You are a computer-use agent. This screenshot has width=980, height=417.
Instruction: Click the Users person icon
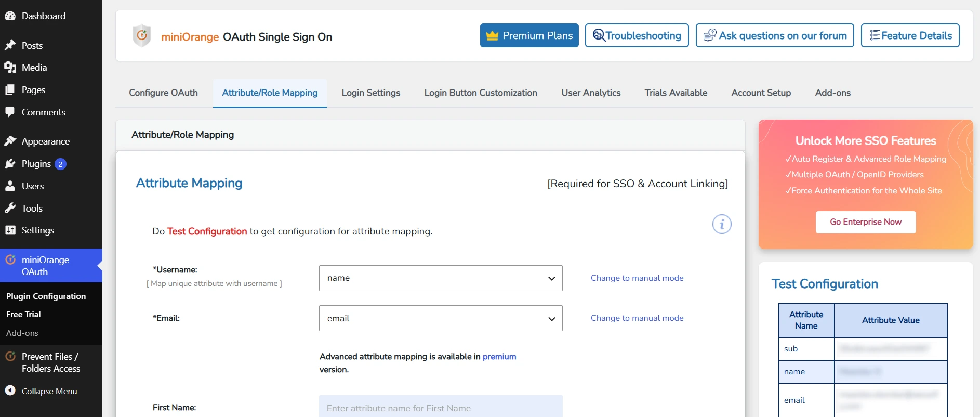[x=10, y=186]
